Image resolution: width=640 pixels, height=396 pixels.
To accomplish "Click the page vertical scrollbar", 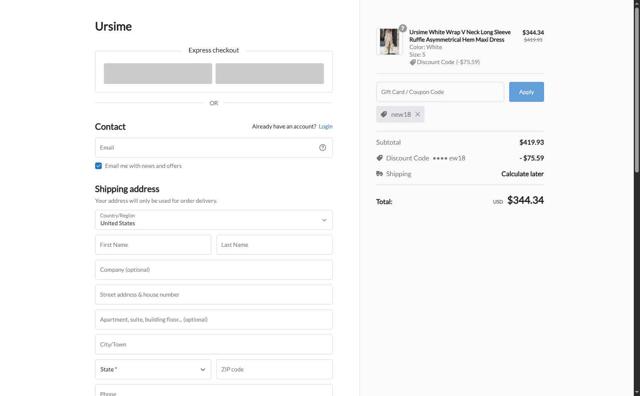I will (637, 90).
